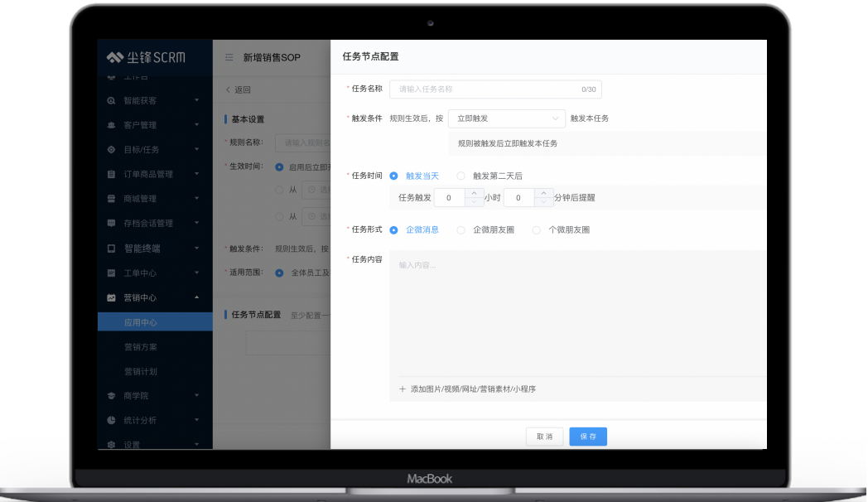Click the plus icon for adding attachments
Viewport: 868px width, 502px height.
click(x=403, y=389)
